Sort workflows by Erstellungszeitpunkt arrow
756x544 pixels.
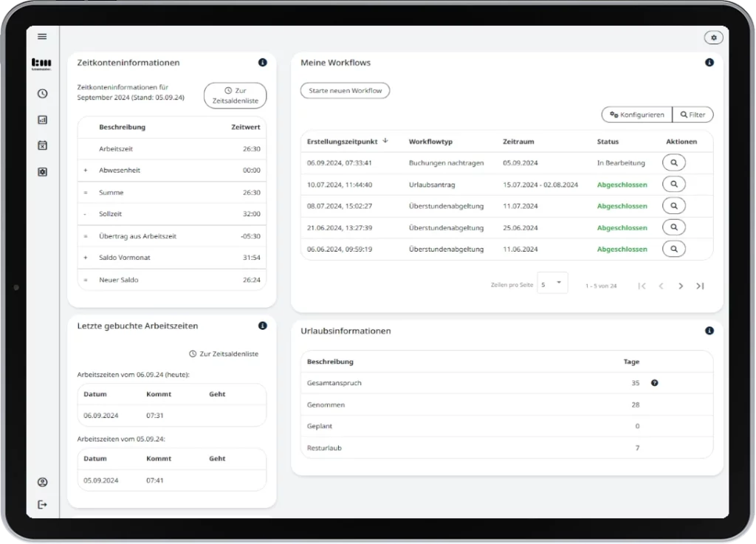tap(385, 140)
